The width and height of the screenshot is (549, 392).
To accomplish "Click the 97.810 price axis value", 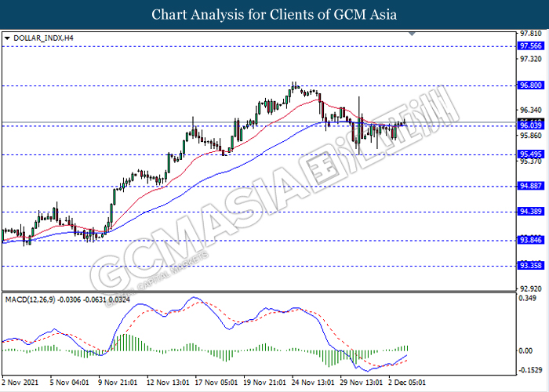I will (x=530, y=34).
